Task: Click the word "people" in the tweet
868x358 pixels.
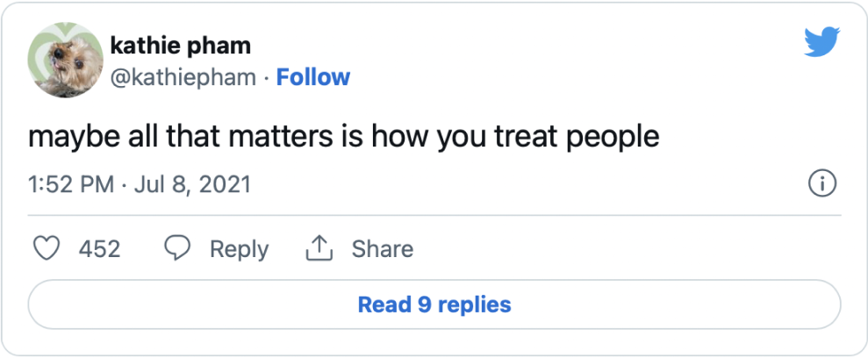Action: (x=613, y=138)
